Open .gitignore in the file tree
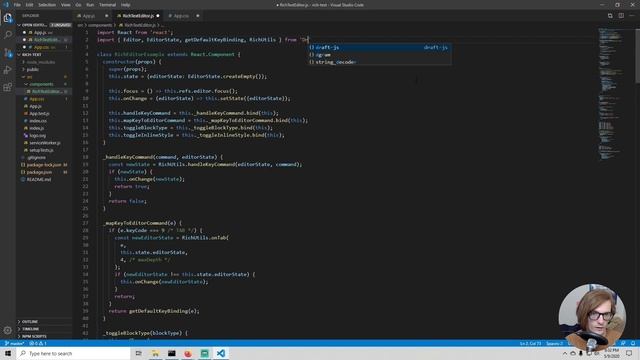 coord(44,158)
